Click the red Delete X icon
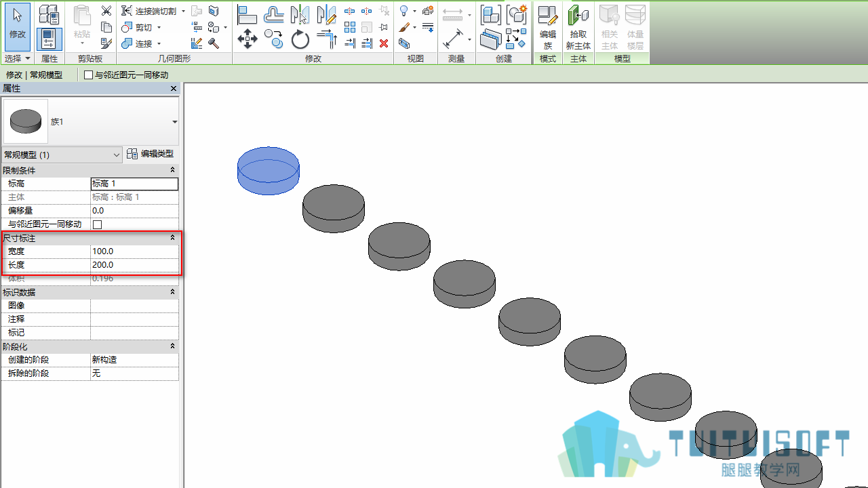The height and width of the screenshot is (488, 868). click(384, 43)
